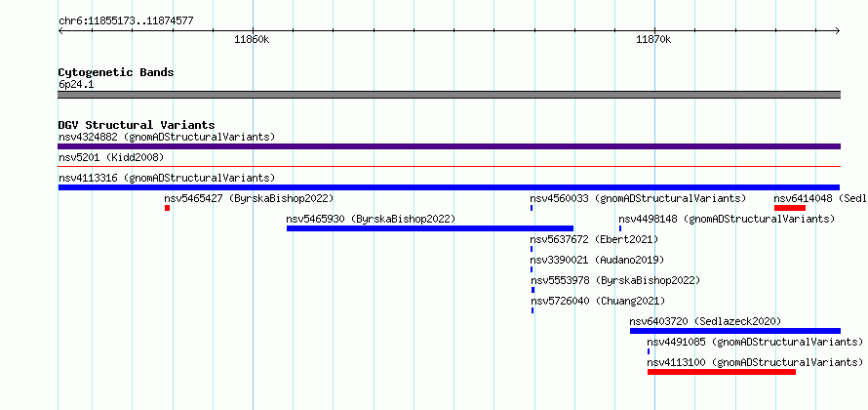Click the 6p24.1 band label
Screen dimensions: 868x410
tap(76, 84)
